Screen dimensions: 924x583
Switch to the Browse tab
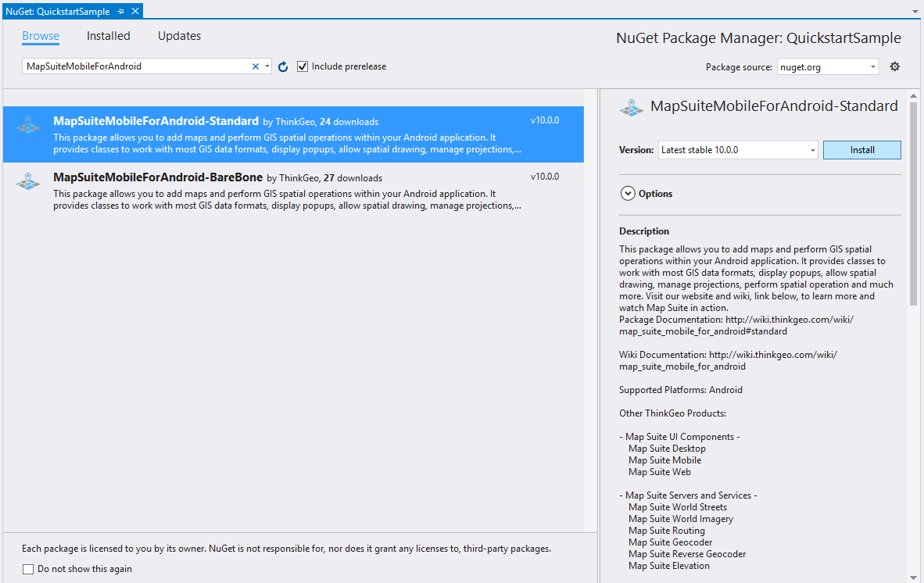click(x=41, y=36)
